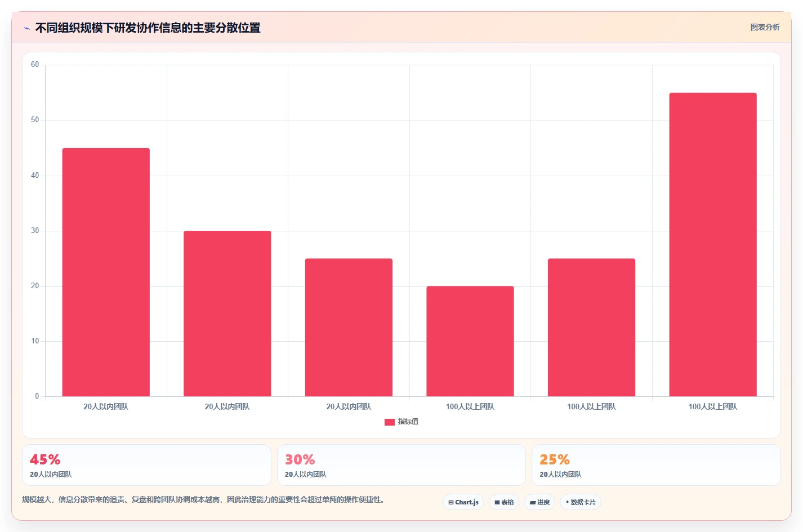This screenshot has width=803, height=532.
Task: Click the x-axis label beneath the 55-value bar
Action: coord(713,406)
